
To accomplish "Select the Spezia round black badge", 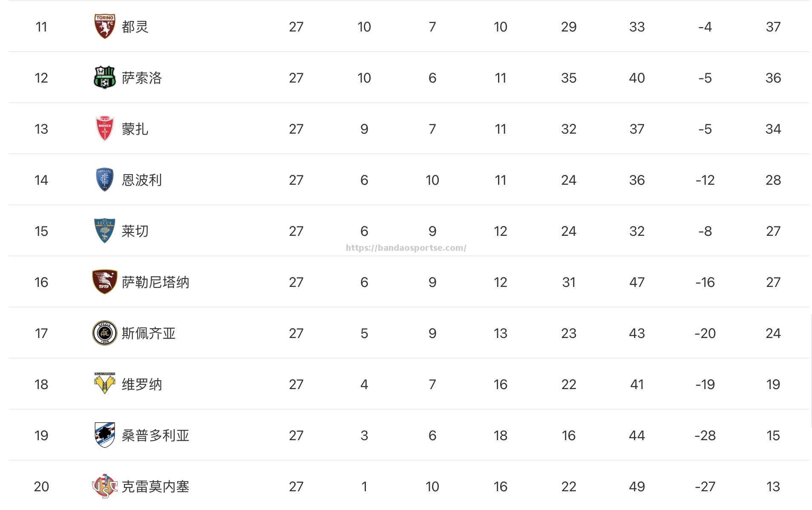I will 104,333.
